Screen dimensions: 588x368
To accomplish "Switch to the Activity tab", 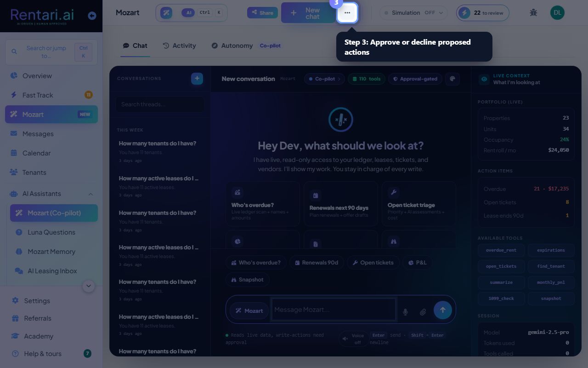I will (x=179, y=46).
